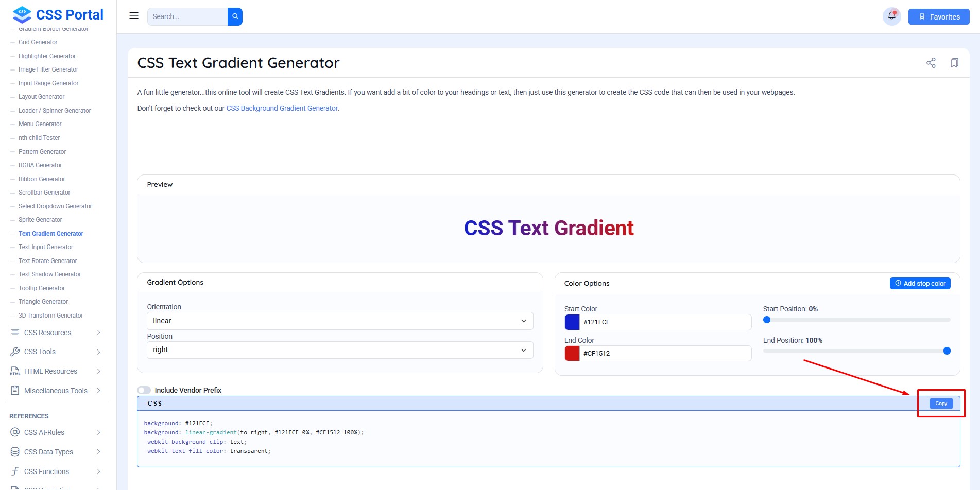The image size is (980, 490).
Task: Open the notifications bell
Action: click(x=891, y=16)
